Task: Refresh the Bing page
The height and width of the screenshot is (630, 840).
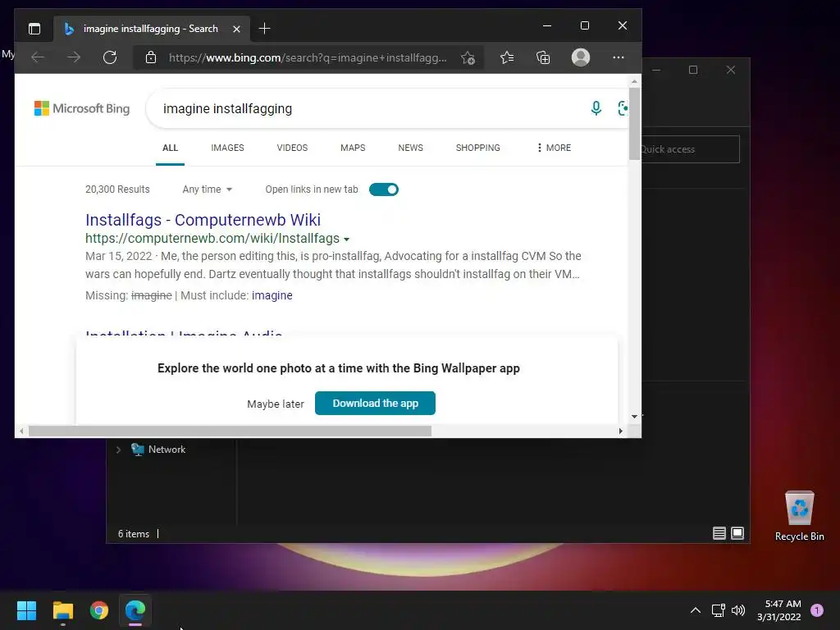Action: coord(110,57)
